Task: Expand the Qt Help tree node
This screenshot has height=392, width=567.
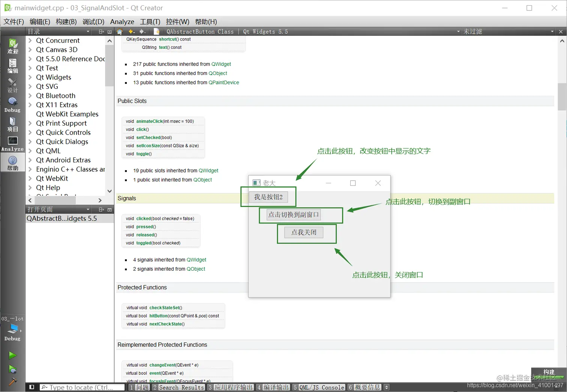Action: click(30, 187)
